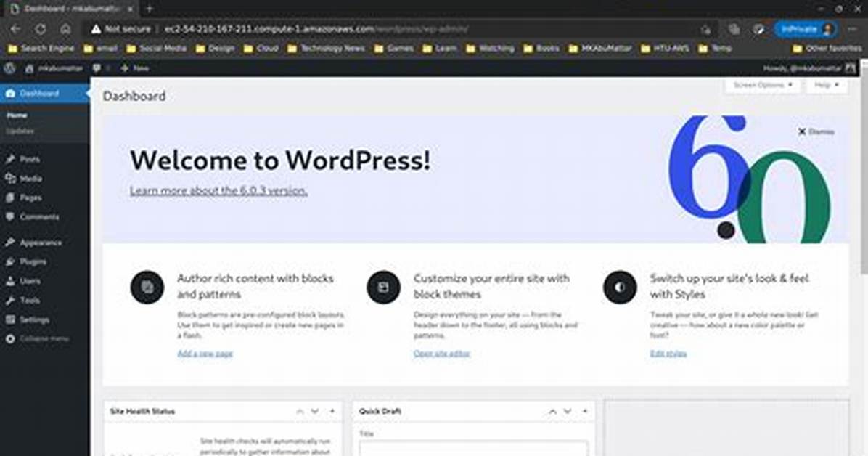The image size is (868, 456).
Task: Click the Not secure warning icon
Action: tap(97, 29)
